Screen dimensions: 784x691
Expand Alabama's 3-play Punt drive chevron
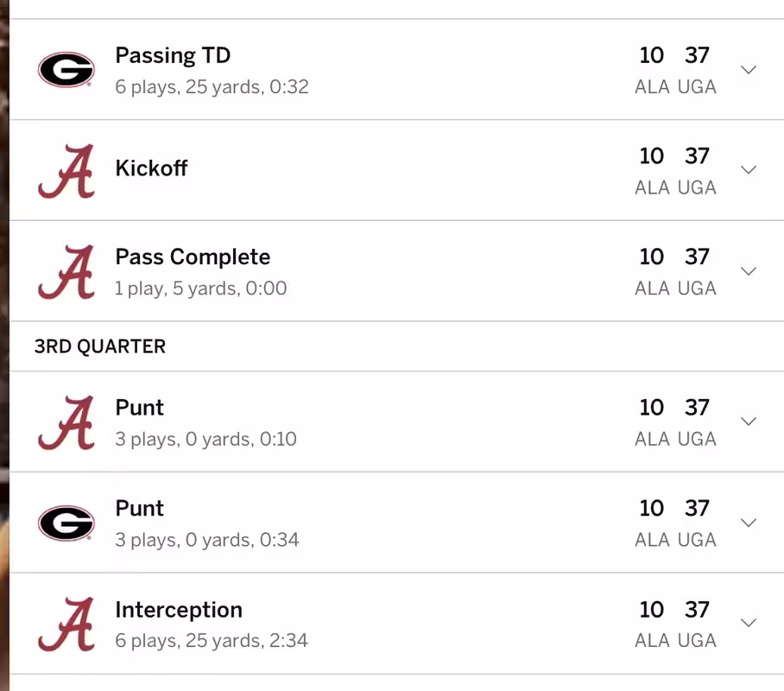coord(749,422)
